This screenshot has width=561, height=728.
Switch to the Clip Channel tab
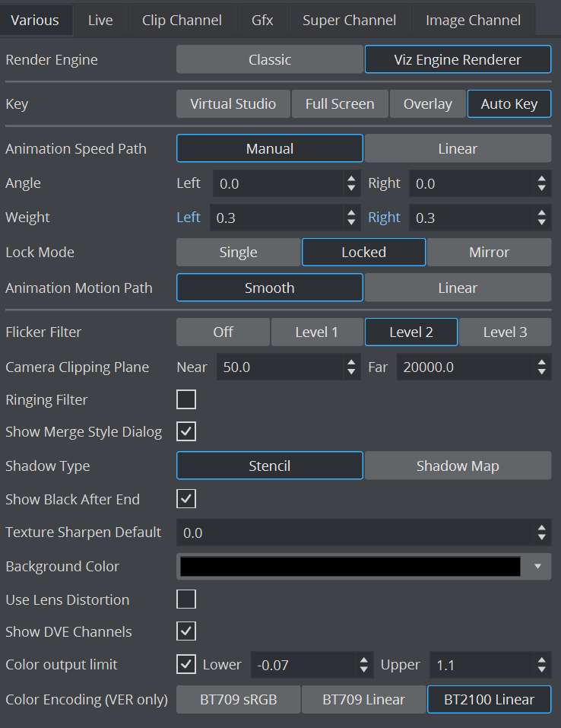[x=182, y=21]
